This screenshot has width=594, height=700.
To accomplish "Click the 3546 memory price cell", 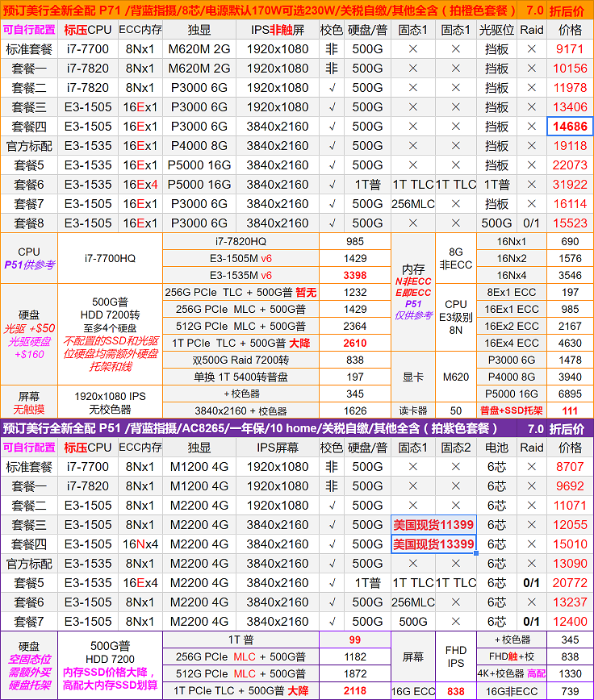I will [x=570, y=276].
